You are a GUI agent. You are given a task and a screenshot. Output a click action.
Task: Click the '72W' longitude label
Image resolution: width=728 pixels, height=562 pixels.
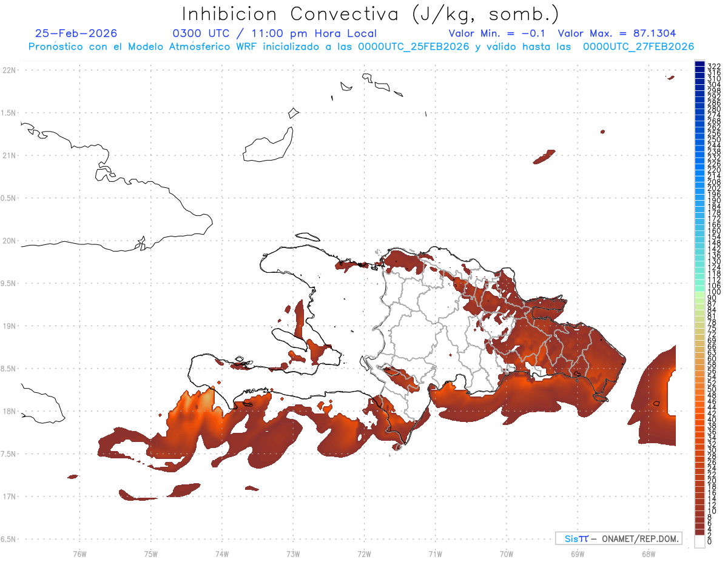pyautogui.click(x=364, y=554)
